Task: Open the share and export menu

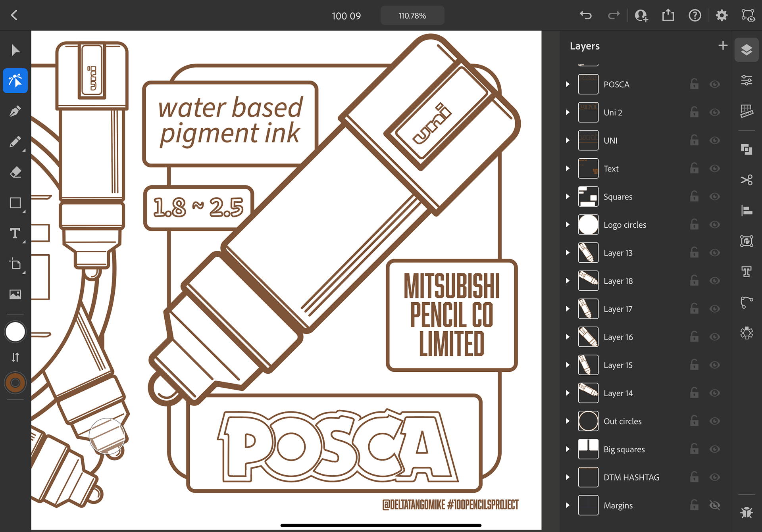Action: click(x=668, y=15)
